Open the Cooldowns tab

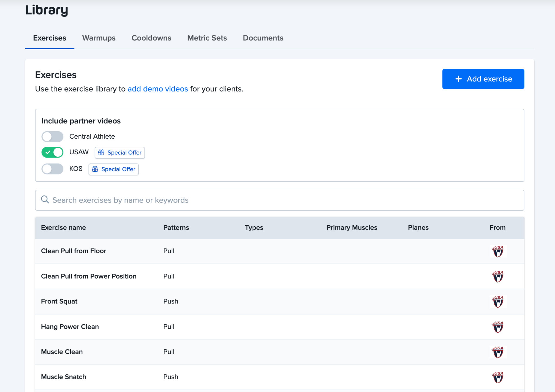(151, 38)
